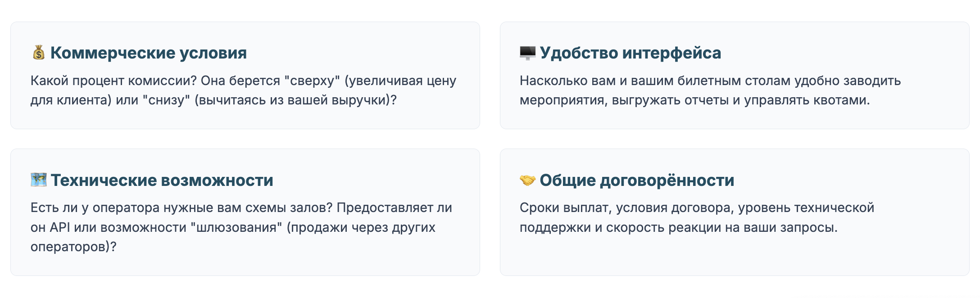Image resolution: width=980 pixels, height=298 pixels.
Task: Click the map icon beside Технические возможности
Action: (39, 180)
